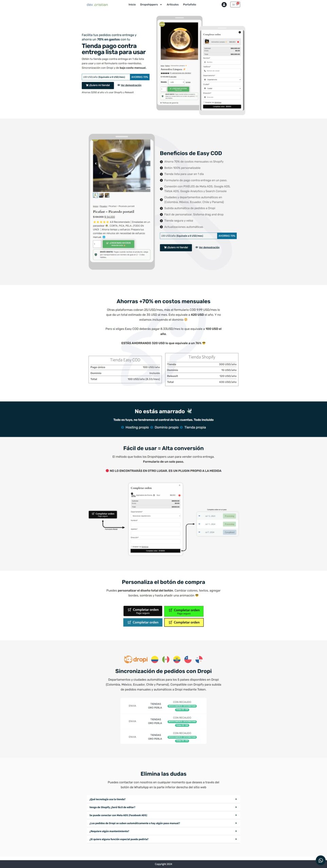The width and height of the screenshot is (327, 868).
Task: Open Ver demostración link under main headline
Action: coord(129,85)
